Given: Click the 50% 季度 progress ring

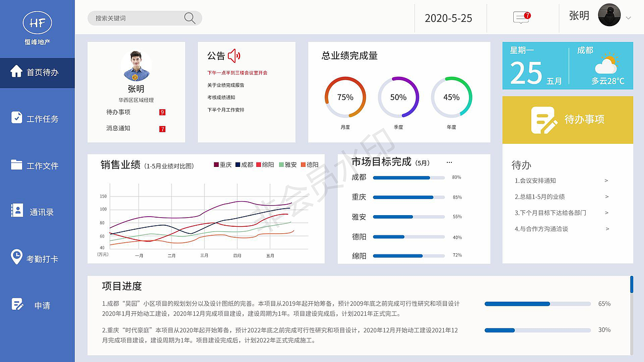Looking at the screenshot, I should tap(398, 97).
